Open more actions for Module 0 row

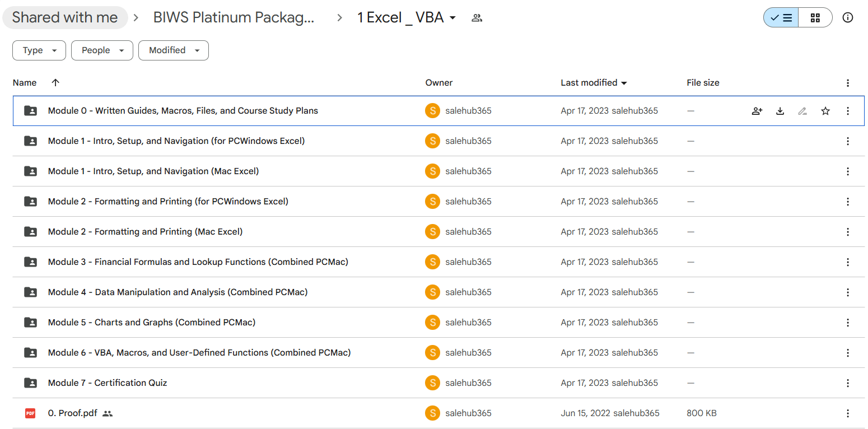coord(848,111)
